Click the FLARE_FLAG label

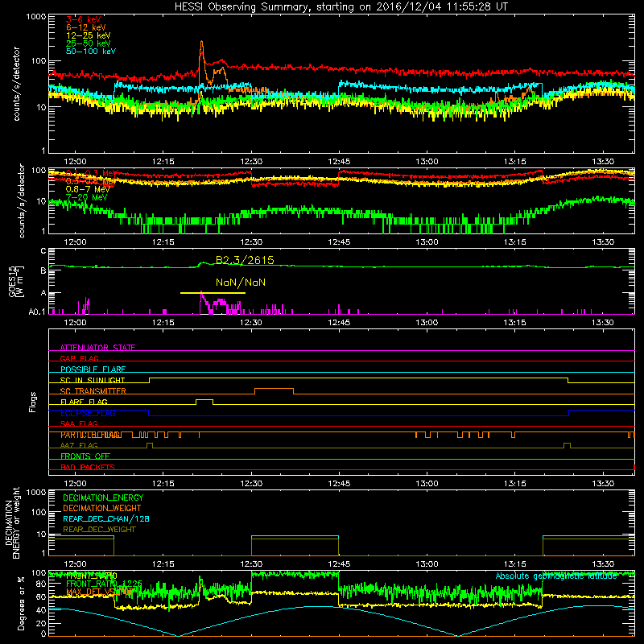84,402
